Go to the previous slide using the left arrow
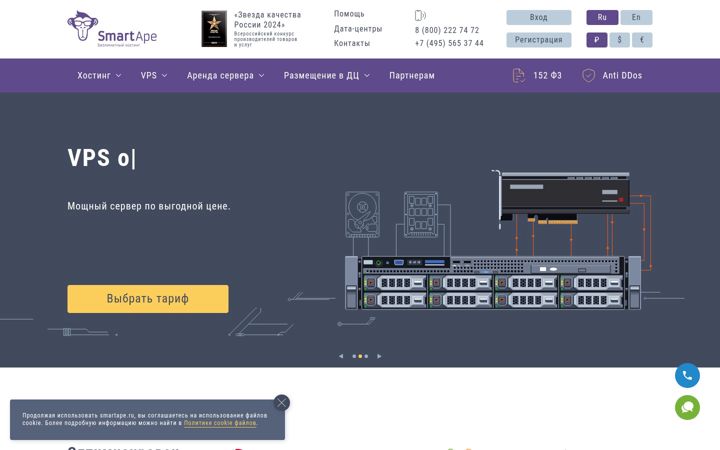The width and height of the screenshot is (720, 450). coord(341,356)
